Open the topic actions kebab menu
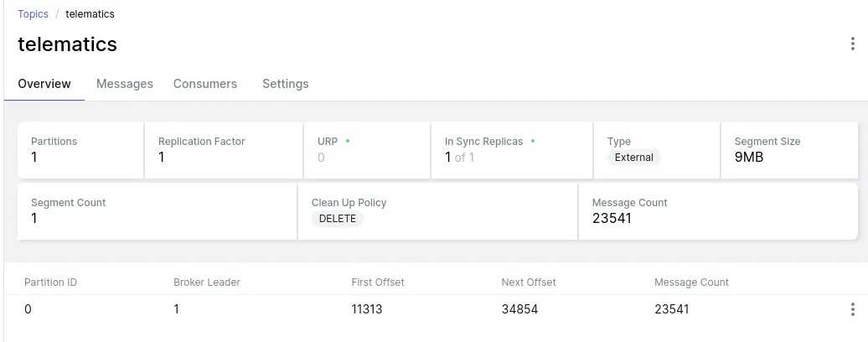 pyautogui.click(x=853, y=44)
